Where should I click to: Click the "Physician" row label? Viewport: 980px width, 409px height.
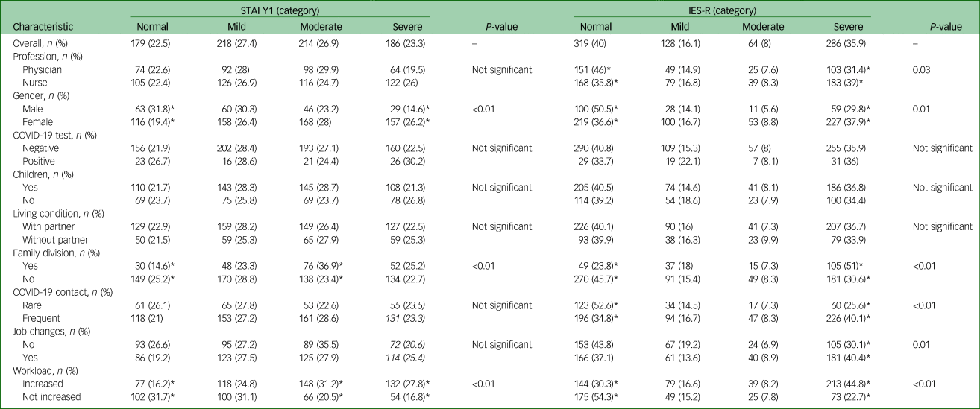tap(41, 70)
